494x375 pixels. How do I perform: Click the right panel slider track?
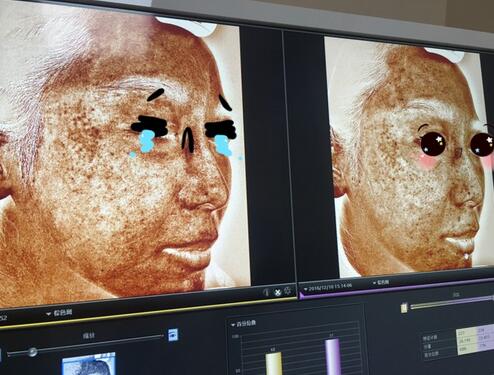coord(452,302)
